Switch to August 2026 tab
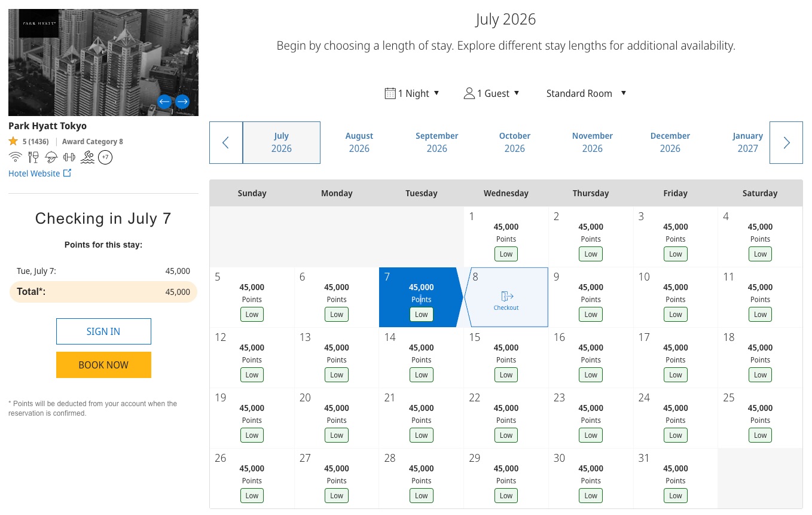Screen dimensions: 812x515 click(x=359, y=142)
